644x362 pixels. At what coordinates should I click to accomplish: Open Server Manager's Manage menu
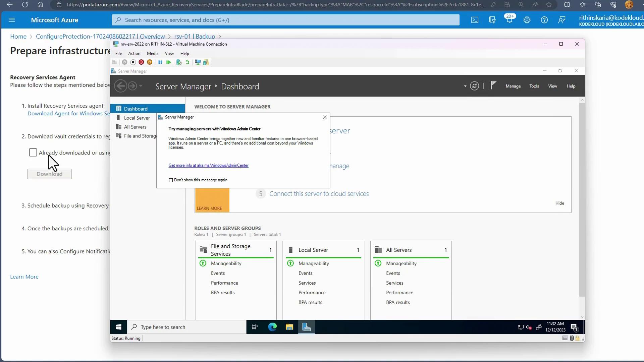513,86
